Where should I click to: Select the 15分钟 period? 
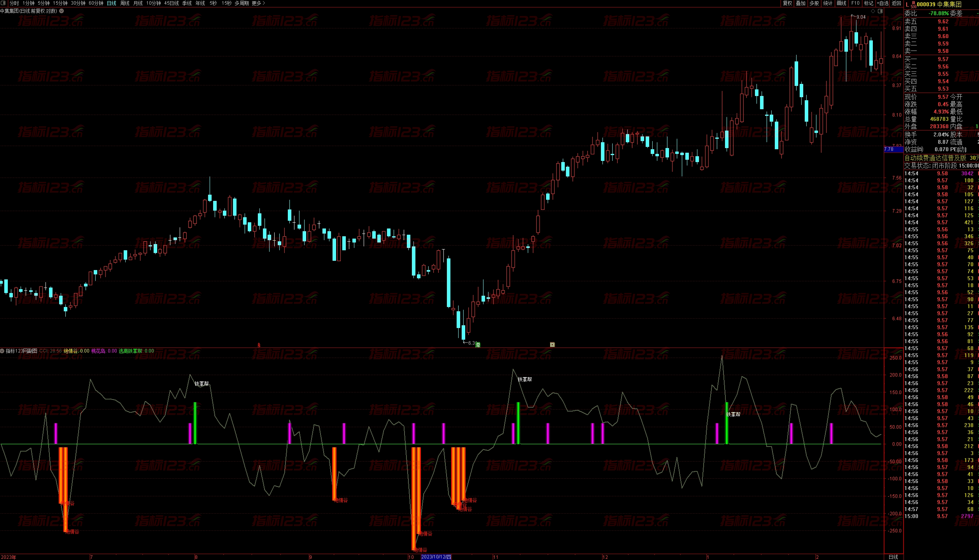(60, 3)
